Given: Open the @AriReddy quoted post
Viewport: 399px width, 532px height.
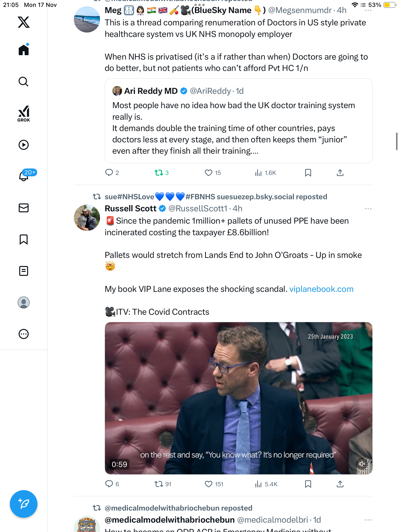Looking at the screenshot, I should coord(238,121).
